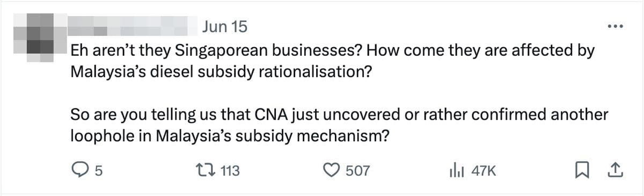Click the 'Eh aren't they Singaporean businesses' line

point(333,51)
